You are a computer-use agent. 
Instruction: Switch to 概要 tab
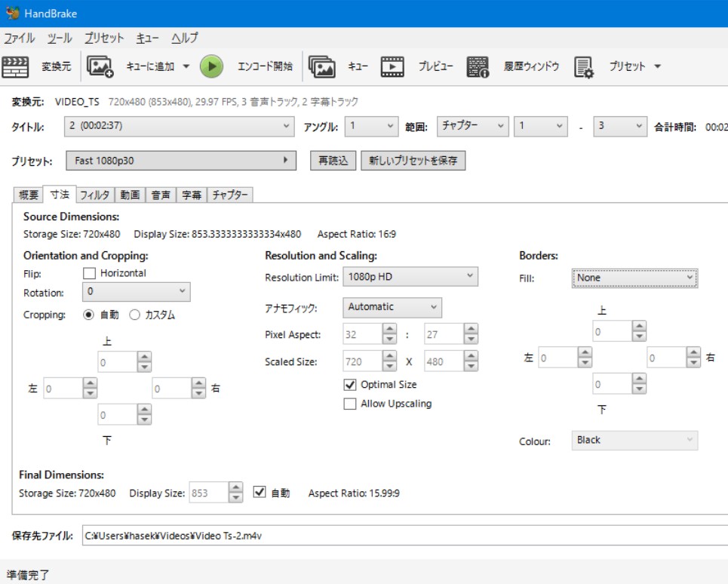29,195
